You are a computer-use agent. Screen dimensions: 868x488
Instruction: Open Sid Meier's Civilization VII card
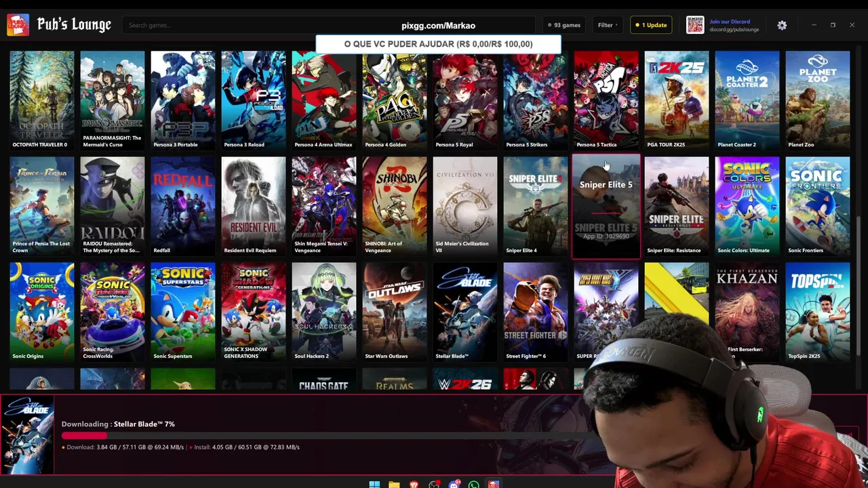coord(465,206)
